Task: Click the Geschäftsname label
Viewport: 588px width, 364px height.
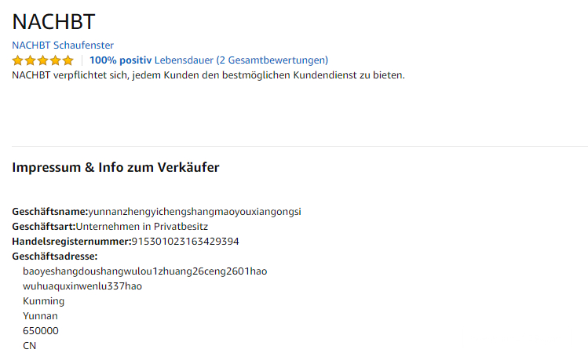Action: pos(50,212)
